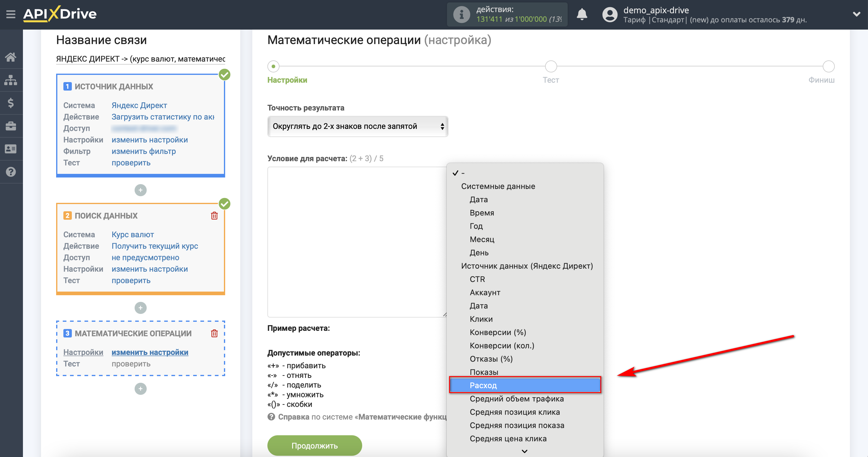Click the ApiX-Drive logo
Viewport: 868px width, 457px height.
coord(60,14)
